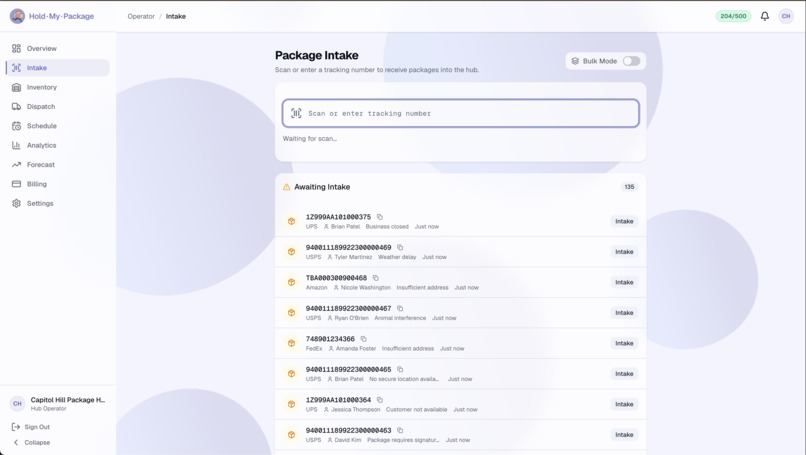Intake David Kim's package

coord(624,435)
